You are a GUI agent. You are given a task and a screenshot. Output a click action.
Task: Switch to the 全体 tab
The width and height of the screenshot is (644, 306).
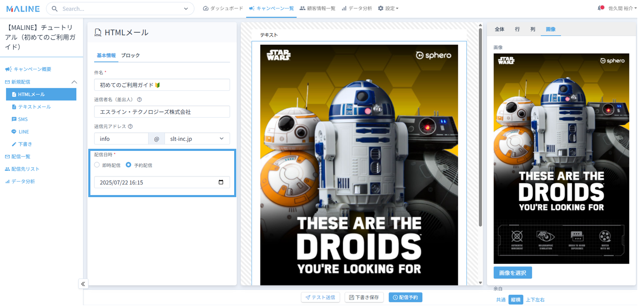point(499,29)
